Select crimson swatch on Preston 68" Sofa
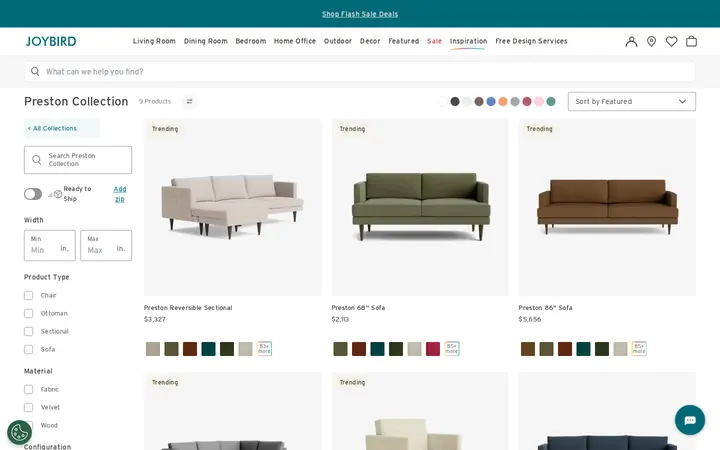The width and height of the screenshot is (720, 450). [433, 349]
